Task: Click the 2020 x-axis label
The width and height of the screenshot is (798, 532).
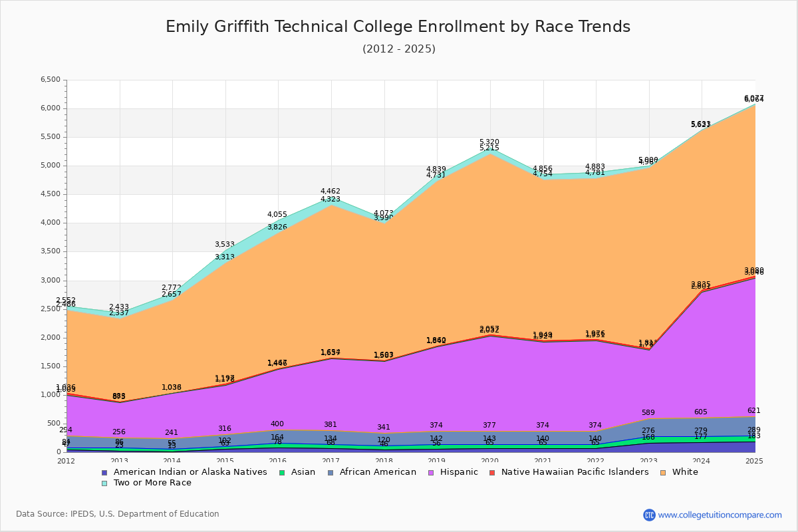Action: tap(490, 460)
